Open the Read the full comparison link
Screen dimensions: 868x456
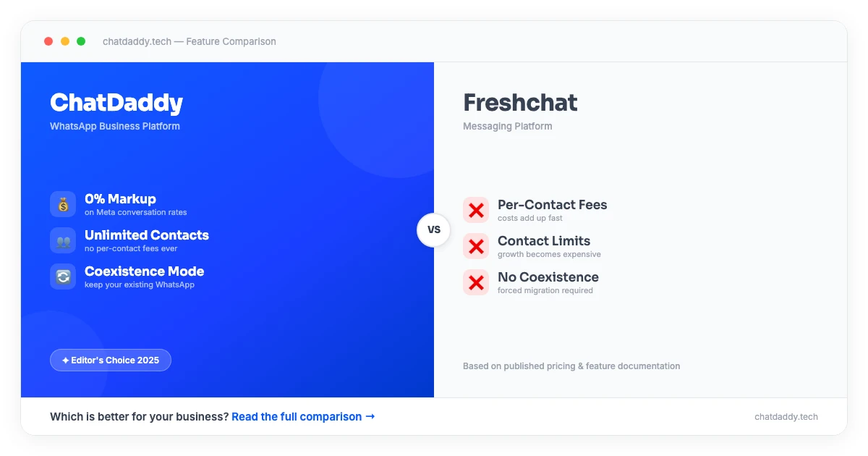[x=303, y=416]
